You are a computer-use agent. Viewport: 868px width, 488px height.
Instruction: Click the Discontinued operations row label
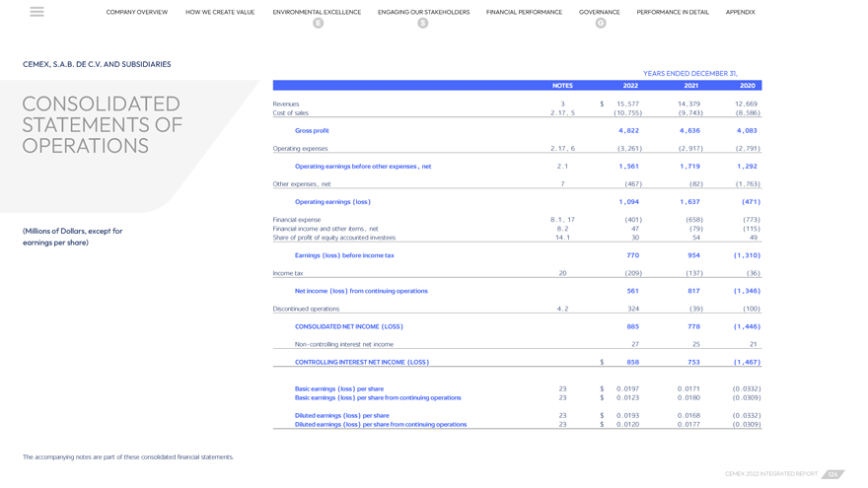(x=306, y=309)
